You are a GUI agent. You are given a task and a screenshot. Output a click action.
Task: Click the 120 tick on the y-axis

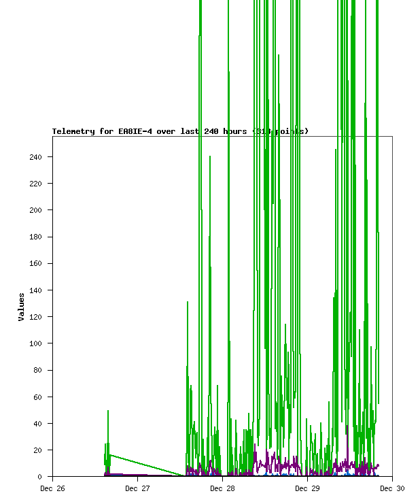[35, 317]
